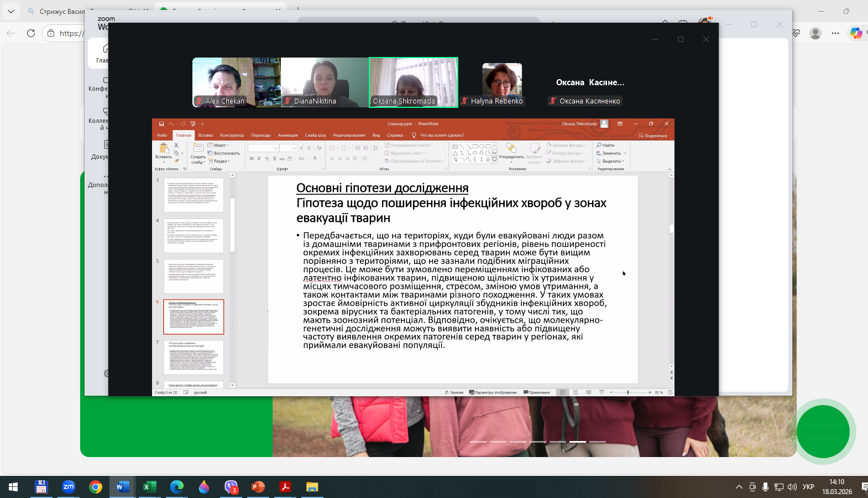
Task: Expand the Select (Выделить) dropdown
Action: [x=612, y=161]
